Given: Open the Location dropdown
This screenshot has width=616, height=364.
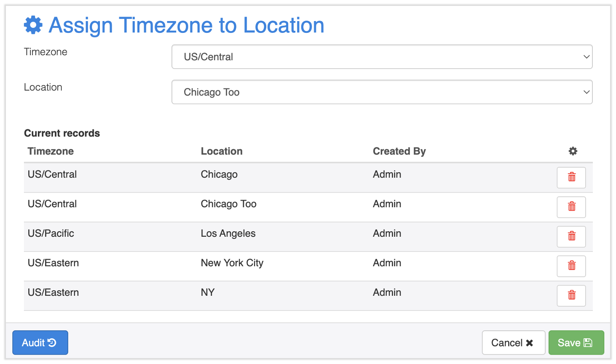Looking at the screenshot, I should (x=381, y=92).
